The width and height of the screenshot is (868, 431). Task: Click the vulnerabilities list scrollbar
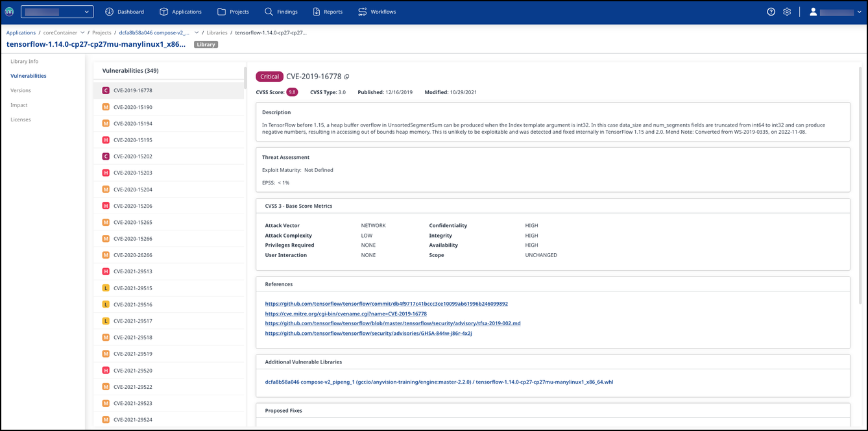[x=245, y=78]
